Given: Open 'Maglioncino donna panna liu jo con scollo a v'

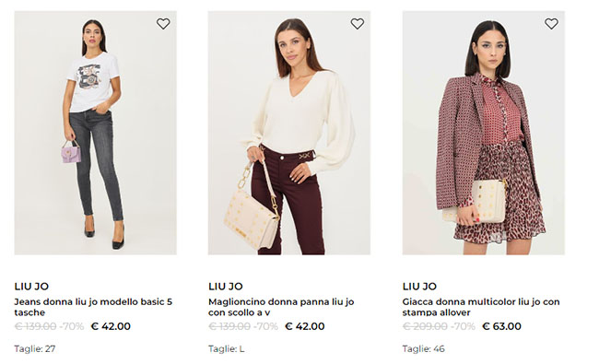Looking at the screenshot, I should coord(281,307).
